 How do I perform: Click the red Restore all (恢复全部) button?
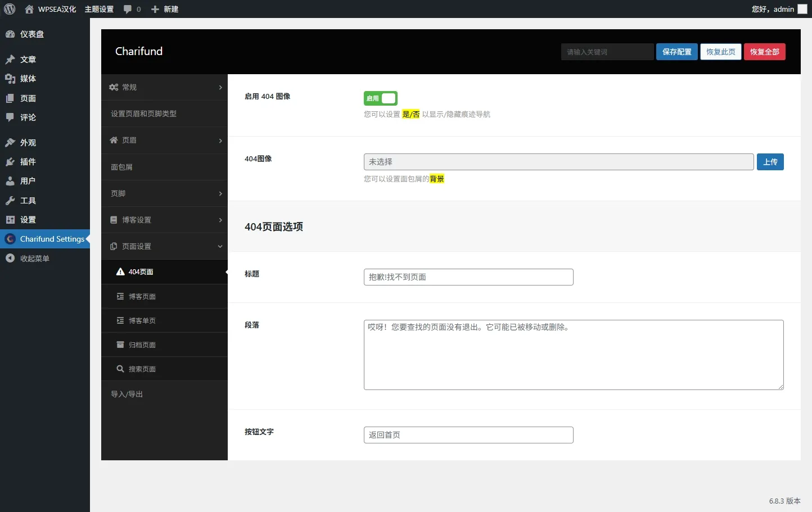point(764,52)
